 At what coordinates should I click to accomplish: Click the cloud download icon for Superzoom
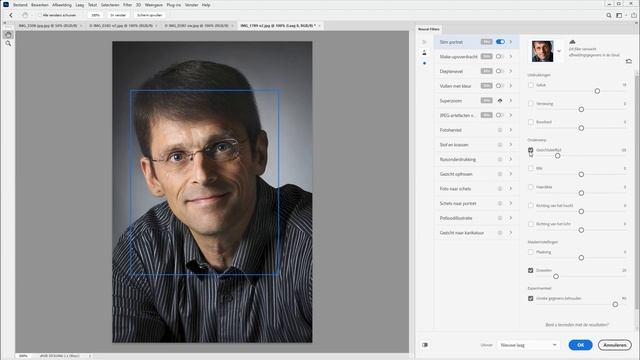[x=500, y=100]
